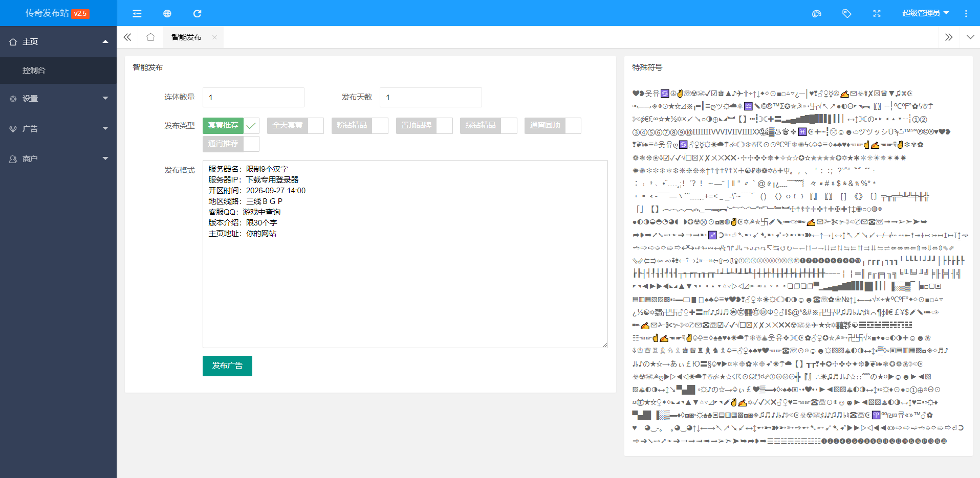Go to home tab icon

pyautogui.click(x=150, y=37)
